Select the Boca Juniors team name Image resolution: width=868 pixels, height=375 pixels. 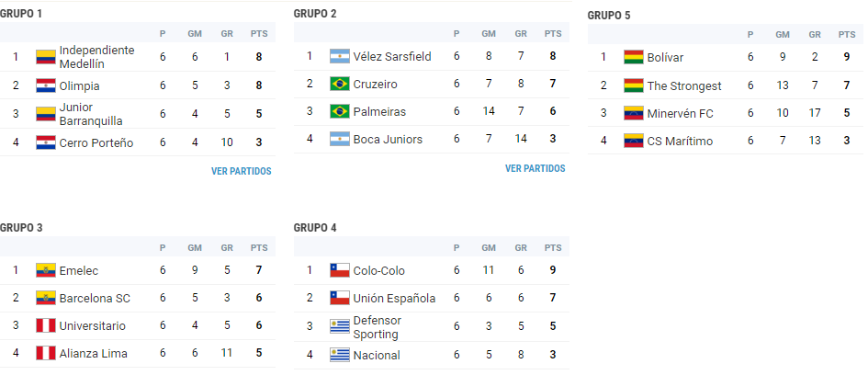point(388,140)
